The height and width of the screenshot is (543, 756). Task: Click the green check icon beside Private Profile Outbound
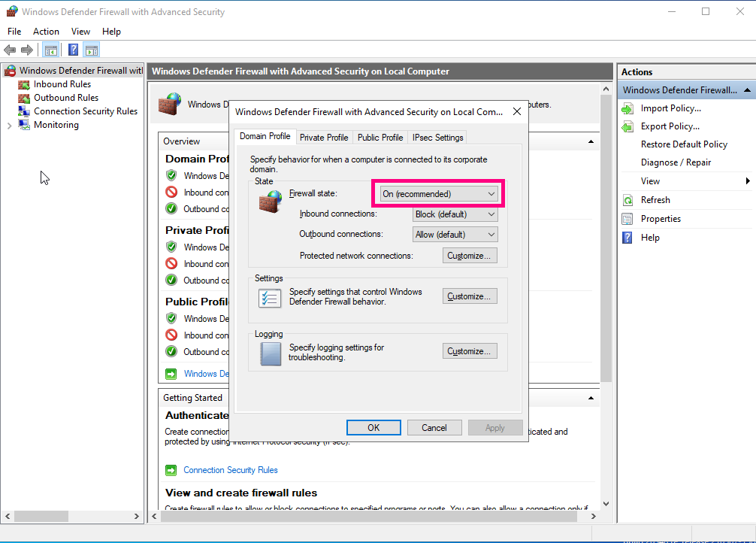[x=171, y=280]
